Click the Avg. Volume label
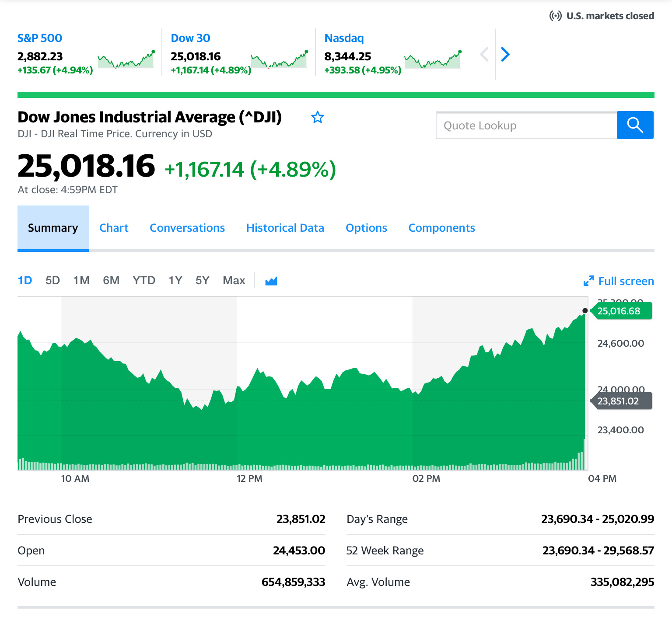This screenshot has height=620, width=672. click(x=378, y=582)
